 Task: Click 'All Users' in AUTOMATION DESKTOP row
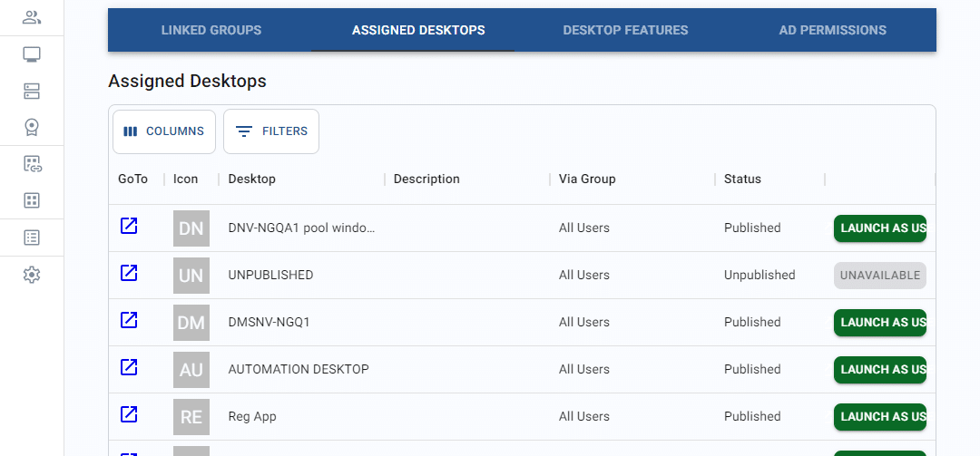(584, 370)
